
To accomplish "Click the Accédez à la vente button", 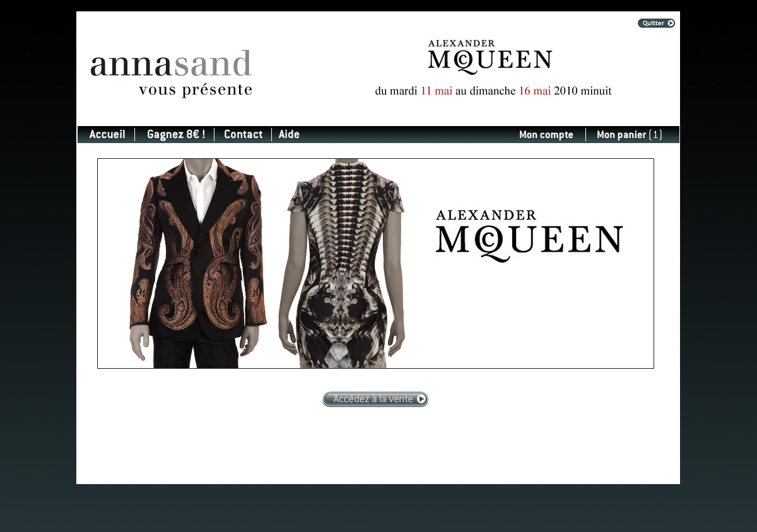I will coord(375,399).
